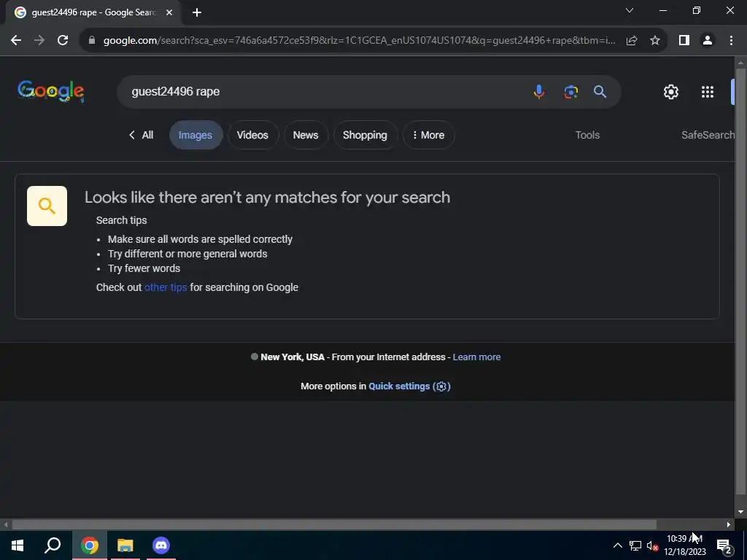
Task: Click the 'Learn more' location link
Action: point(476,357)
